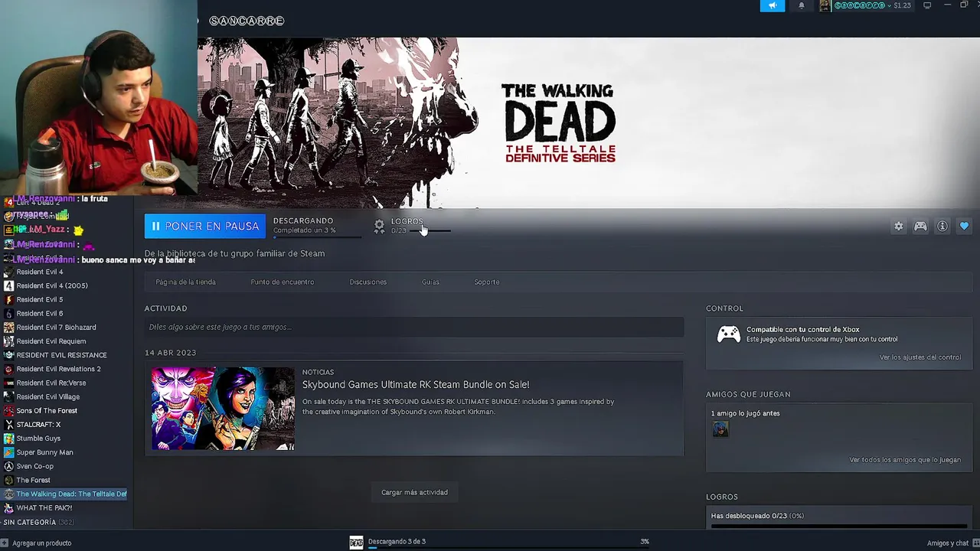Open the account profile dropdown
The height and width of the screenshot is (551, 980).
tap(866, 5)
